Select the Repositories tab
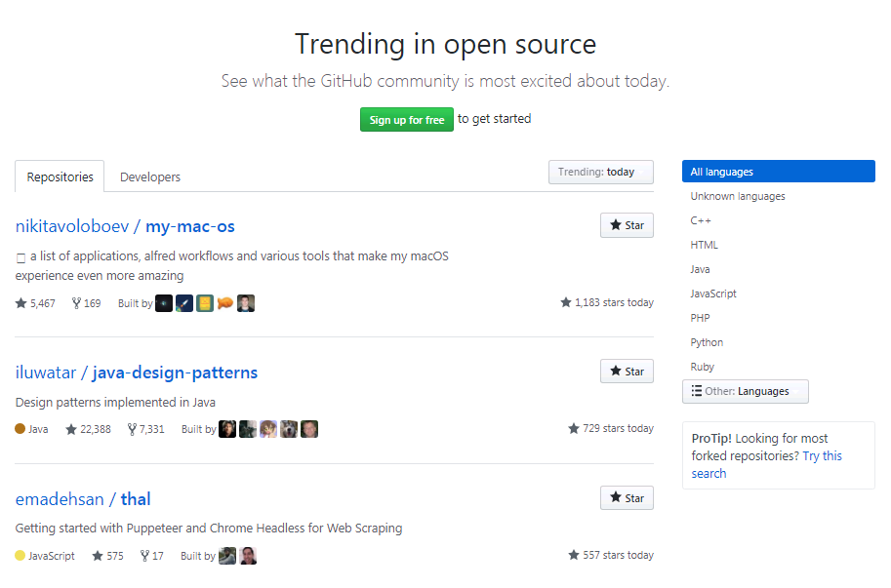The width and height of the screenshot is (891, 588). pos(59,176)
